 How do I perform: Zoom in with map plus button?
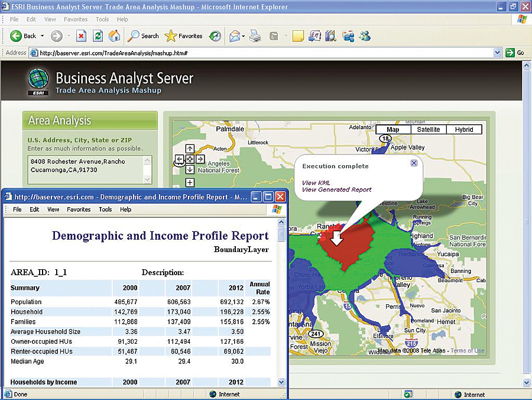tap(190, 182)
